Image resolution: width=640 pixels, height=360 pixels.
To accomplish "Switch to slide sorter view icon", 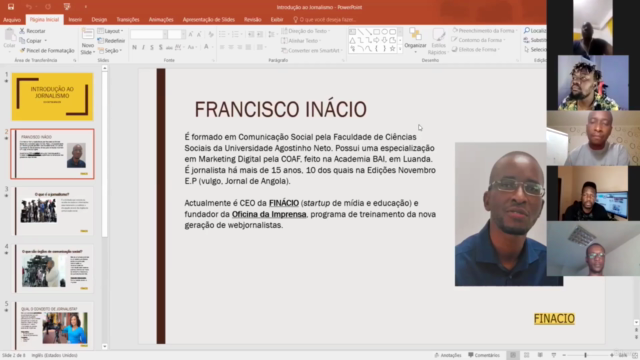I will click(527, 355).
